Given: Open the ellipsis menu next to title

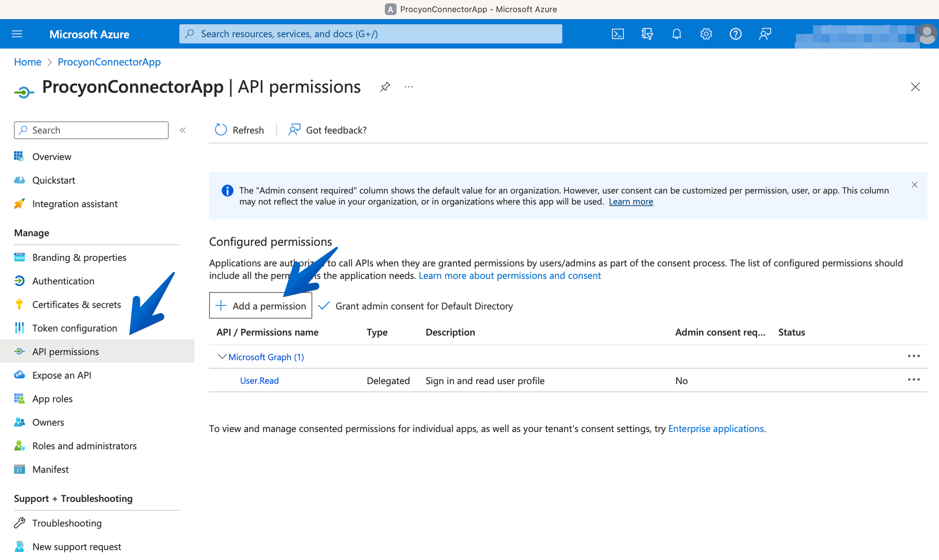Looking at the screenshot, I should [409, 87].
